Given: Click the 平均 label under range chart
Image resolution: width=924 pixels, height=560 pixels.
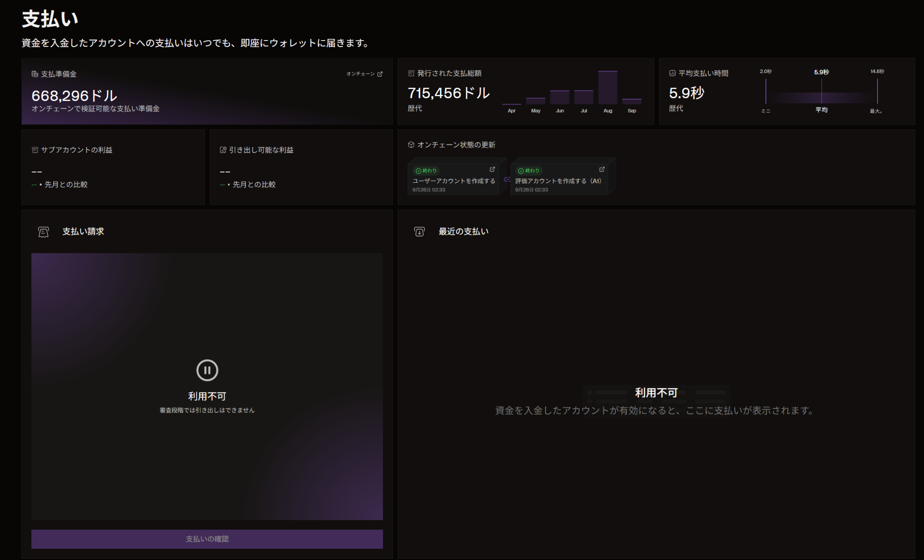Looking at the screenshot, I should tap(821, 110).
